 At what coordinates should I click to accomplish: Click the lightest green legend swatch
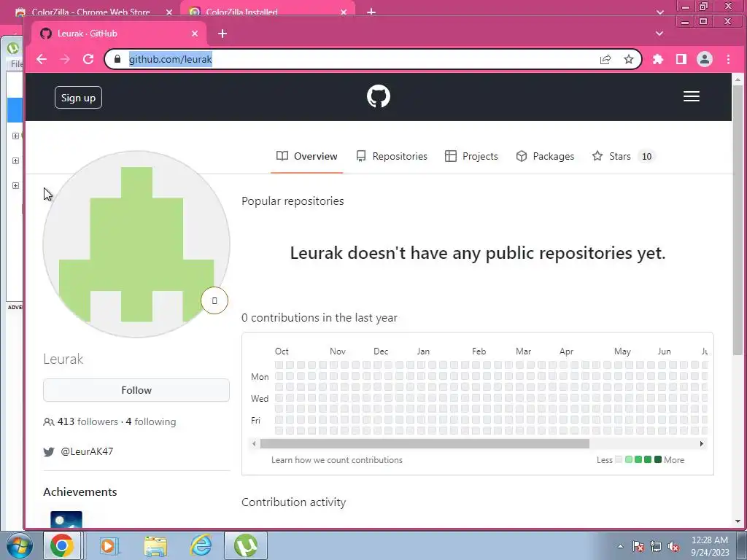628,459
